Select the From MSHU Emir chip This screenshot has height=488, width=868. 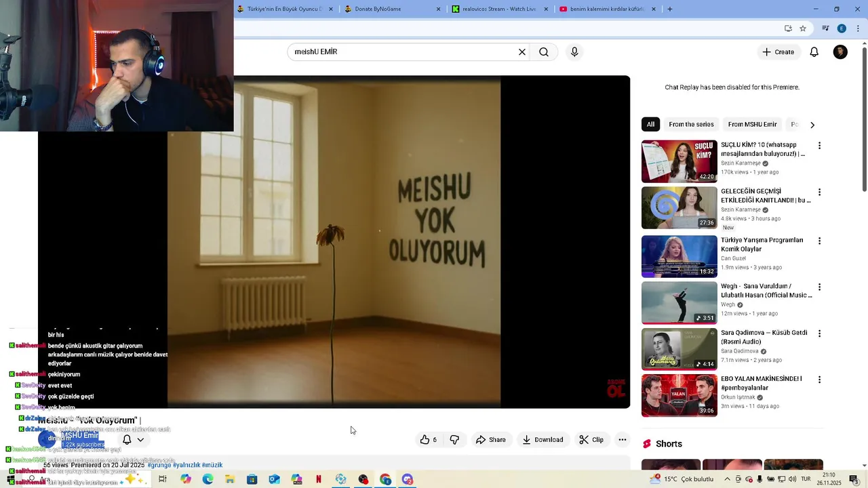click(x=752, y=125)
